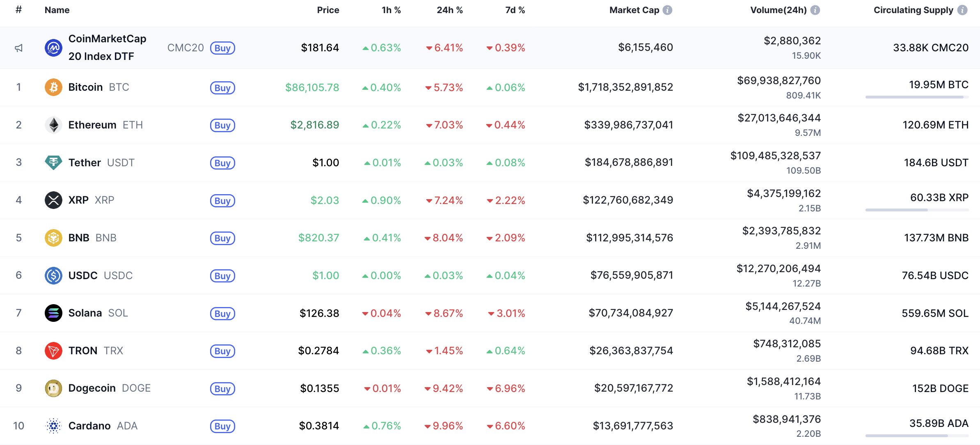Click the Tether logo icon
Screen dimensions: 980x445
click(x=53, y=163)
